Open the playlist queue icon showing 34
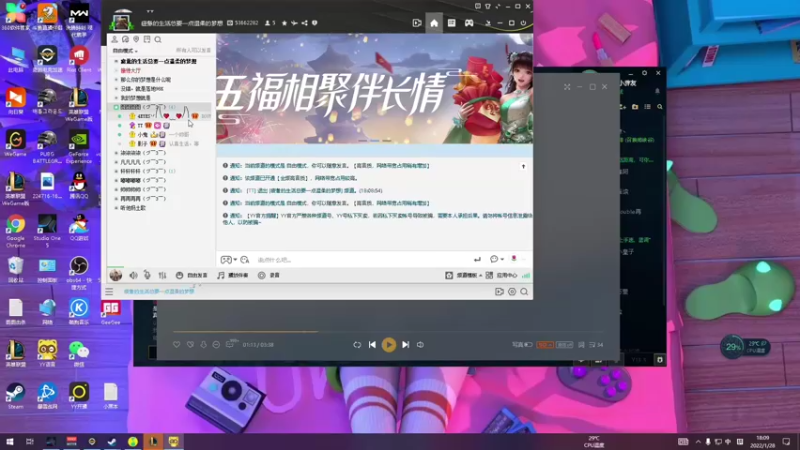Viewport: 800px width, 450px height. 596,345
